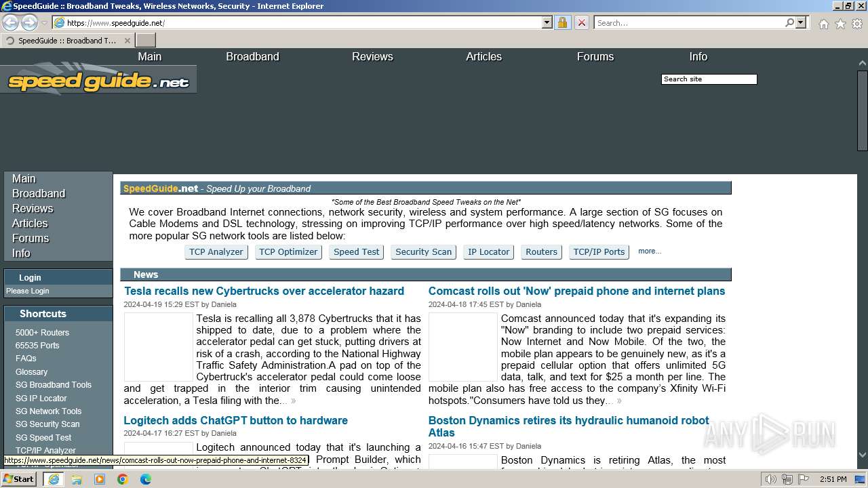
Task: Open the media player taskbar icon
Action: click(100, 479)
